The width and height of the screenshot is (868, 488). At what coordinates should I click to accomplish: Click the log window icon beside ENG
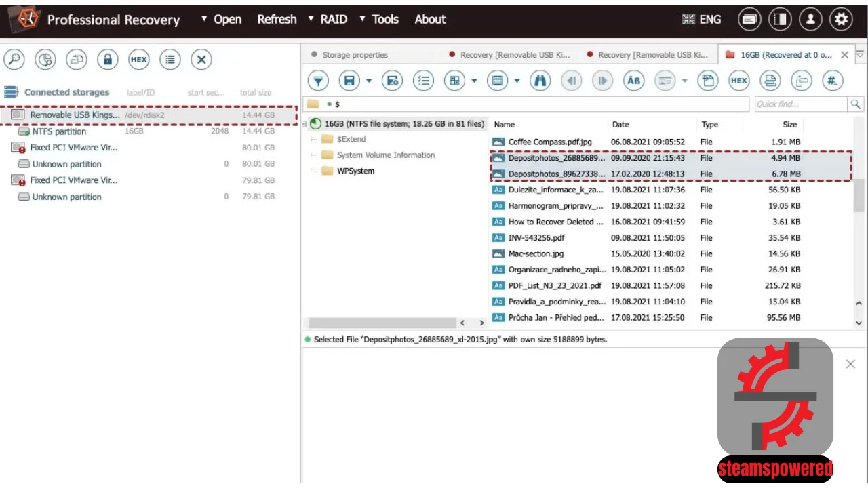tap(749, 20)
